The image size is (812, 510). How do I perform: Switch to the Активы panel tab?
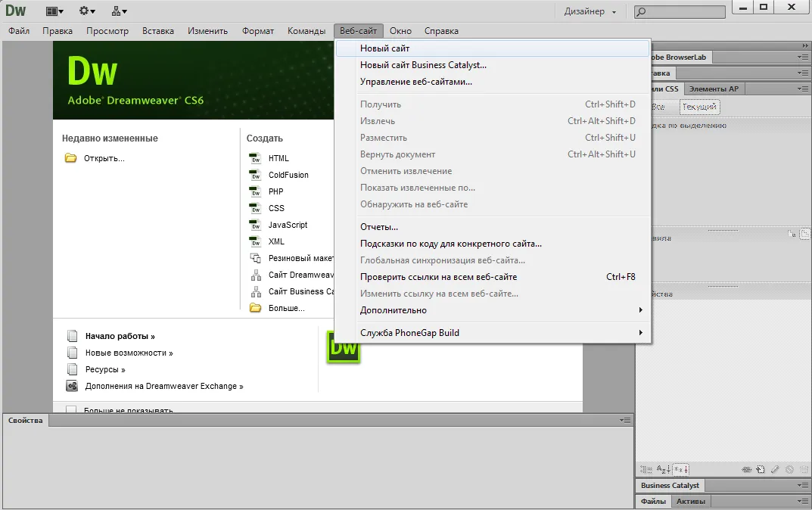pyautogui.click(x=691, y=501)
